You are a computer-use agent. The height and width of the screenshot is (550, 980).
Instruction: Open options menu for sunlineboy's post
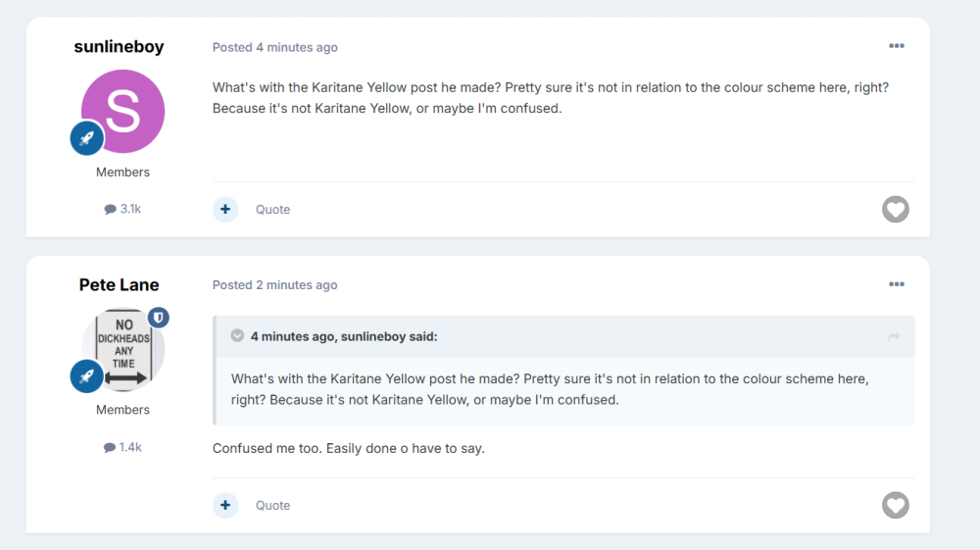coord(896,46)
